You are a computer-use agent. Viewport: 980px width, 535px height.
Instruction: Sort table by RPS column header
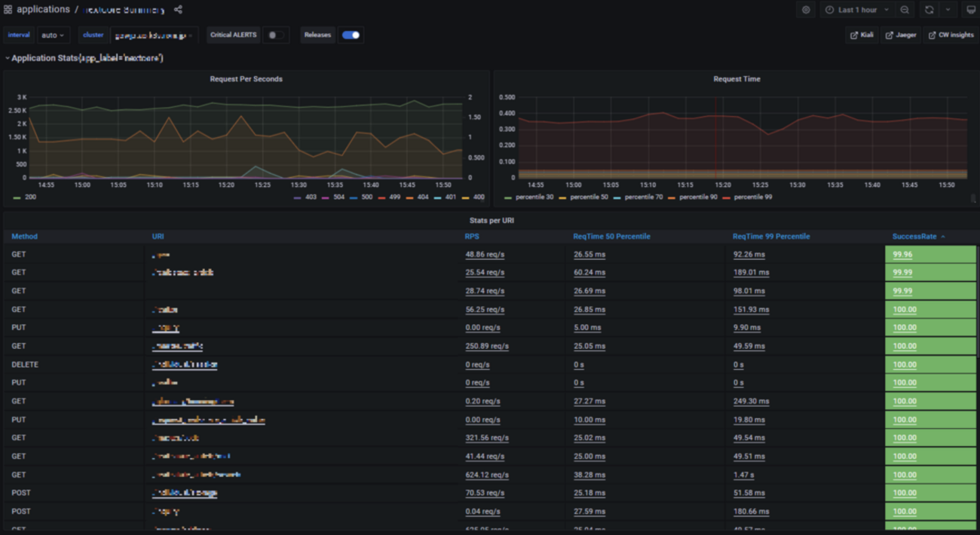[x=472, y=237]
